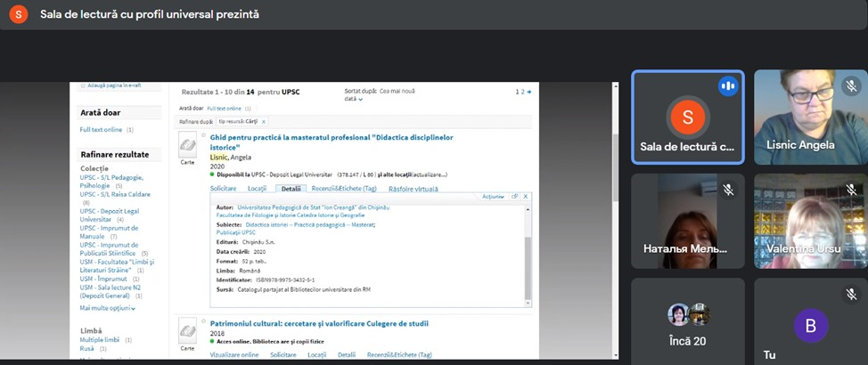Click the presenter avatar 'S' in the header
Screen dimensions: 868x365
click(x=18, y=14)
